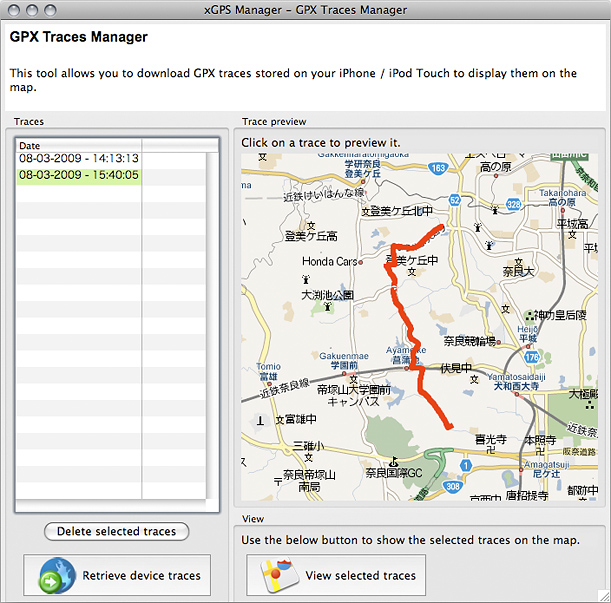The width and height of the screenshot is (611, 603).
Task: Click the Delete selected traces button
Action: (x=117, y=531)
